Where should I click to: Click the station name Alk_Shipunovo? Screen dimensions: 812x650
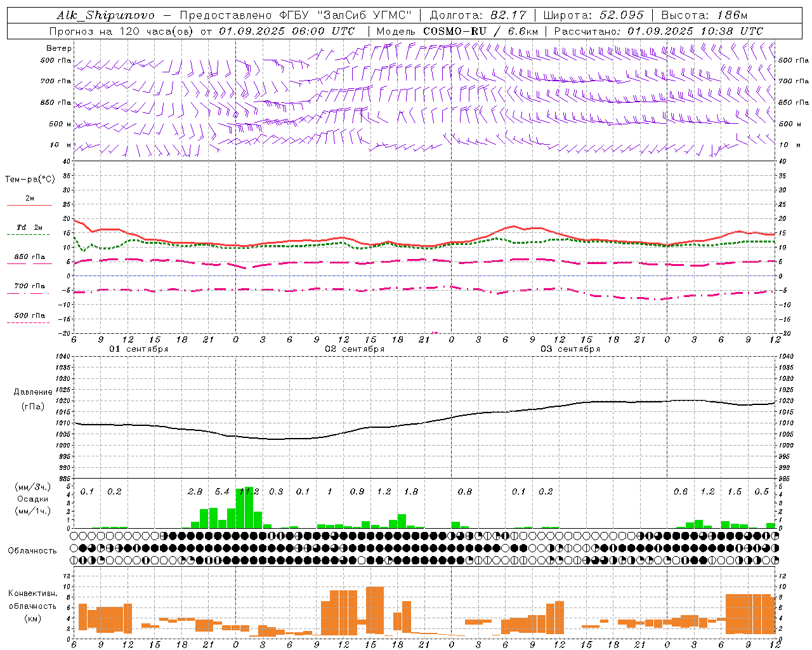tap(105, 15)
